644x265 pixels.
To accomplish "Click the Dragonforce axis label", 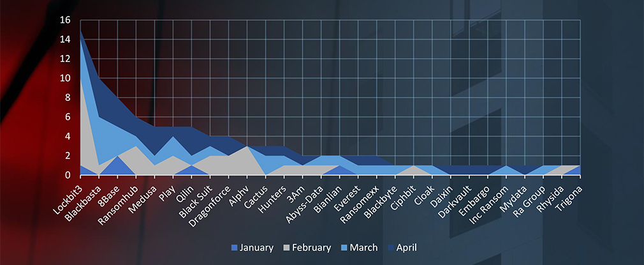I will coord(210,206).
